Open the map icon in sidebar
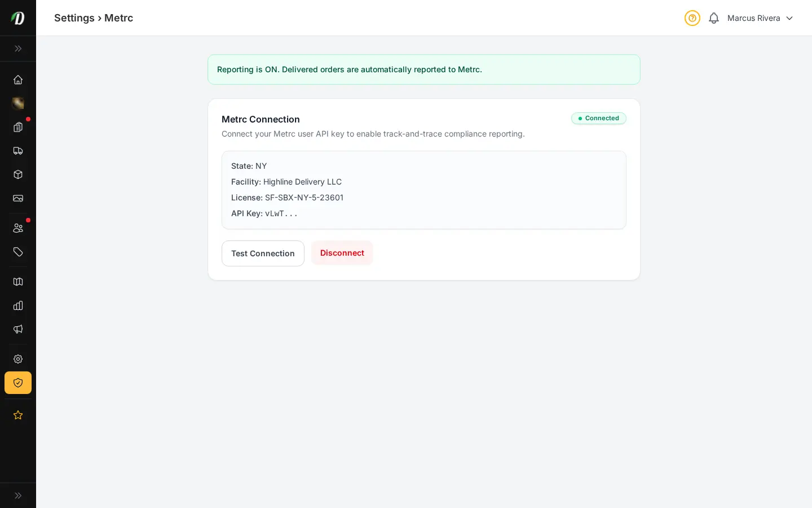Screen dimensions: 812x508 (x=18, y=282)
